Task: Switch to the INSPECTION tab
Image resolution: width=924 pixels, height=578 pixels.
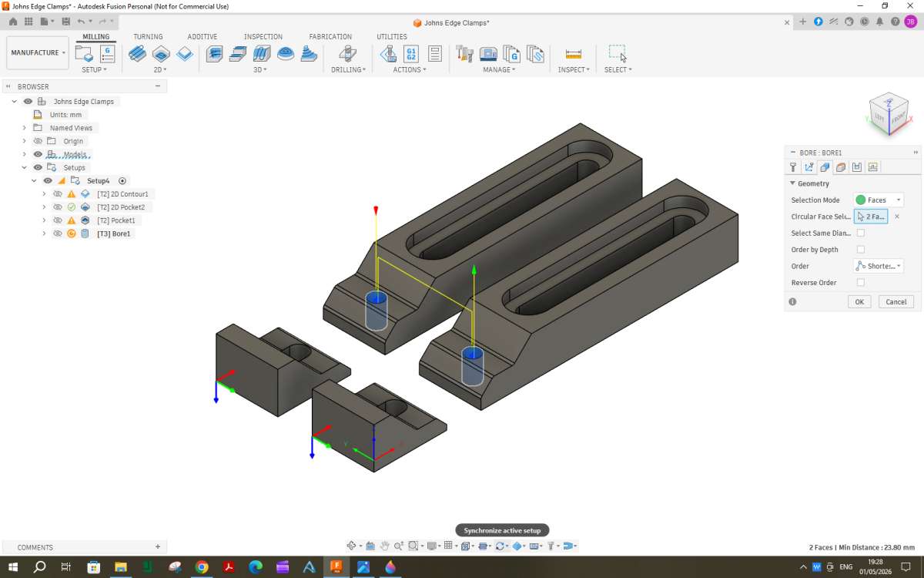Action: (x=263, y=37)
